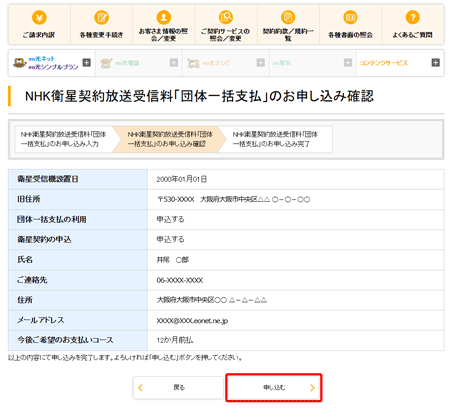Click the 団体一括支払の利用 row label
Viewport: 450px width, 418px height.
[x=52, y=219]
